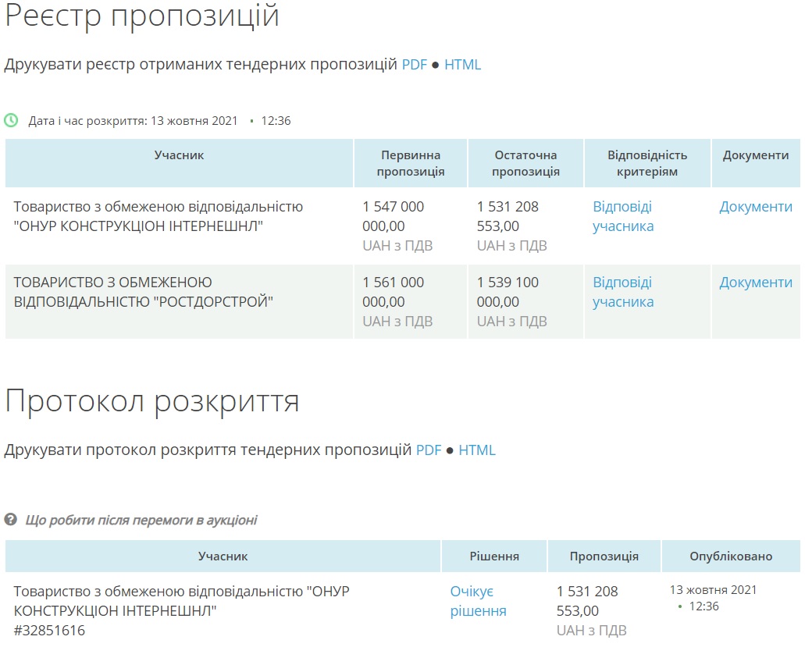Screen dimensions: 805x672
Task: Open Відповіді учасника for РОСТДОРСТРОЙ
Action: [x=623, y=292]
